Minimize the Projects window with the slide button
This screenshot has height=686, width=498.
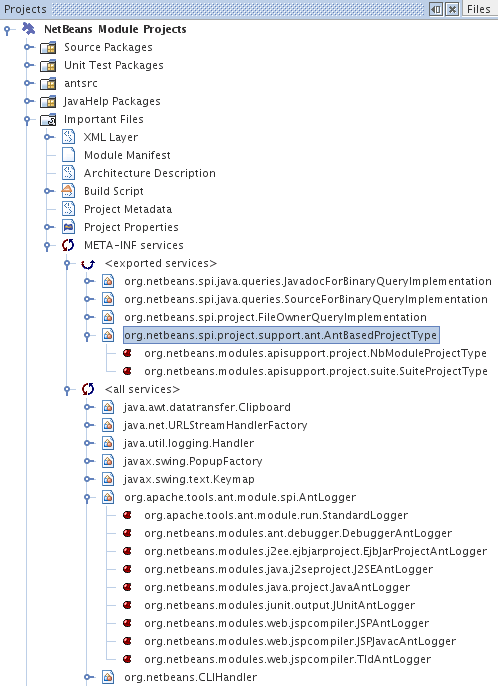(436, 9)
